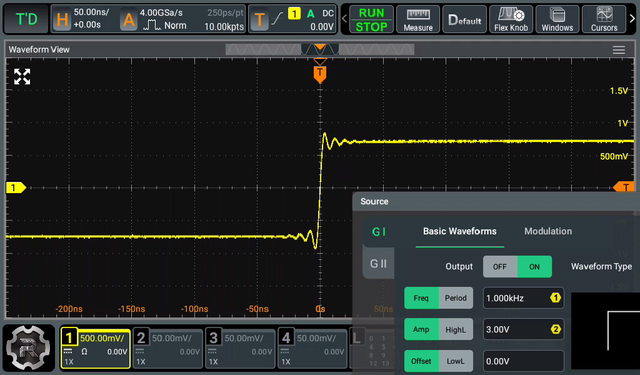640x375 pixels.
Task: Click the trigger source channel 1 badge
Action: (x=294, y=13)
